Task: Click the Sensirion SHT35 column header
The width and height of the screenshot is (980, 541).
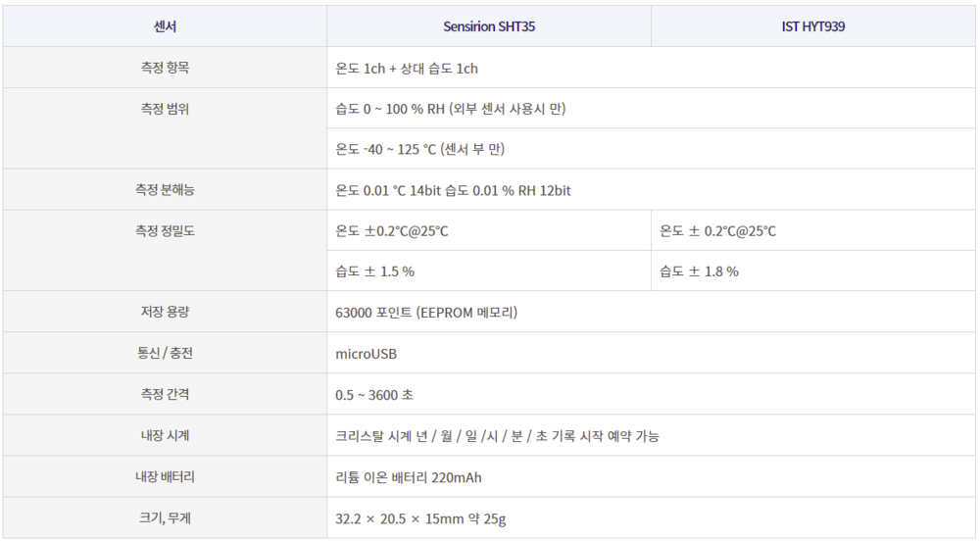Action: tap(489, 26)
